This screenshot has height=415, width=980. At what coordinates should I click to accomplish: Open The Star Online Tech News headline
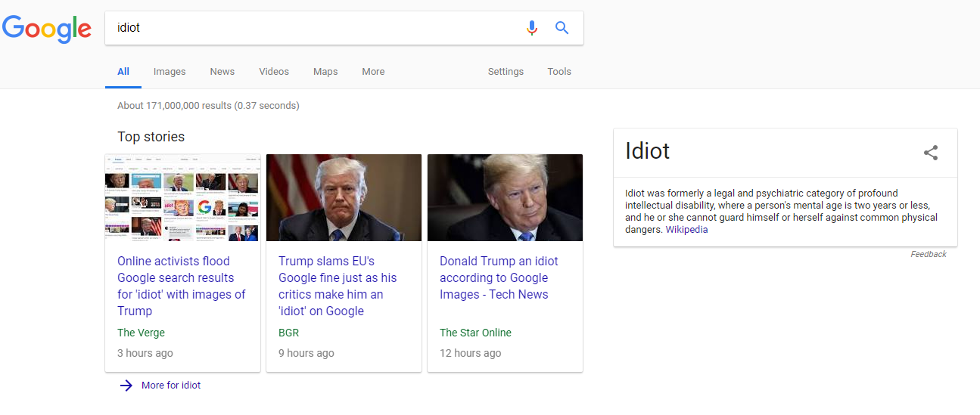pos(499,277)
